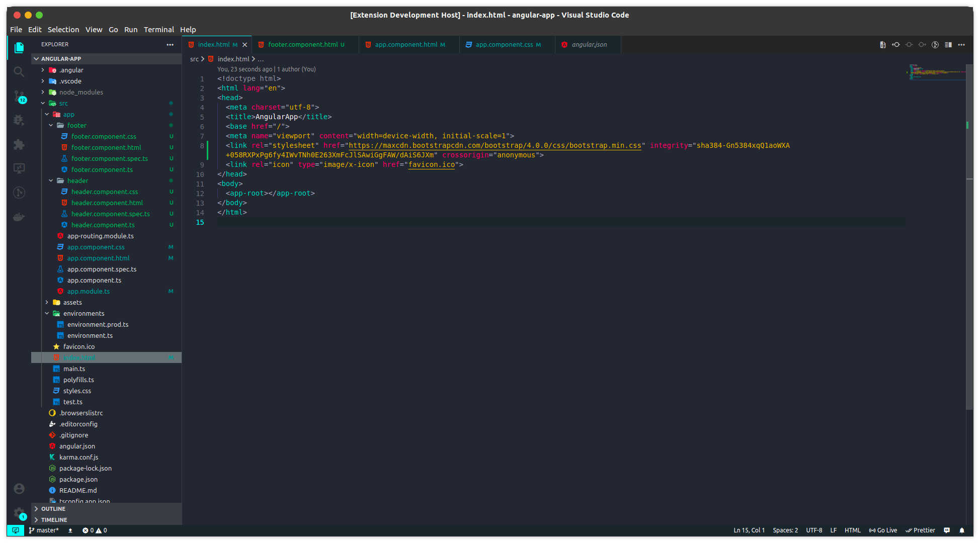Switch to app.component.css tab
Viewport: 980px width, 543px height.
point(508,45)
